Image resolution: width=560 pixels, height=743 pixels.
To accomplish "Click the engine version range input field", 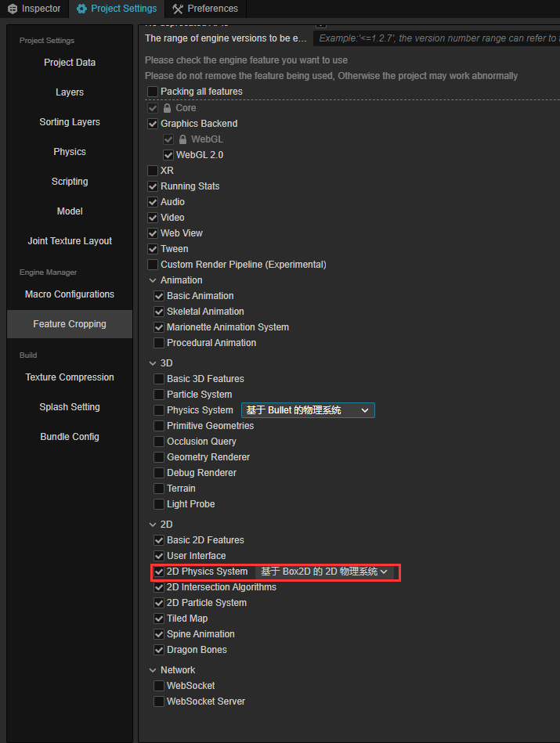I will pos(437,38).
